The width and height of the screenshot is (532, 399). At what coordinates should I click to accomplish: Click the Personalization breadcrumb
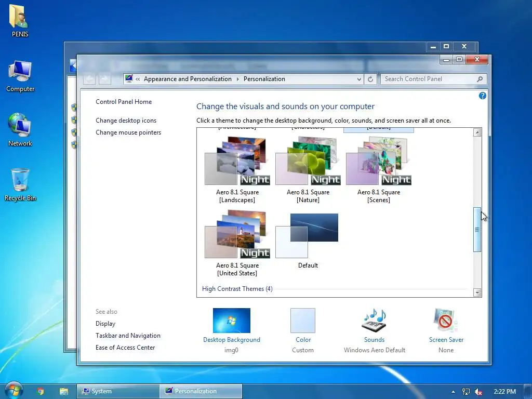pyautogui.click(x=264, y=79)
